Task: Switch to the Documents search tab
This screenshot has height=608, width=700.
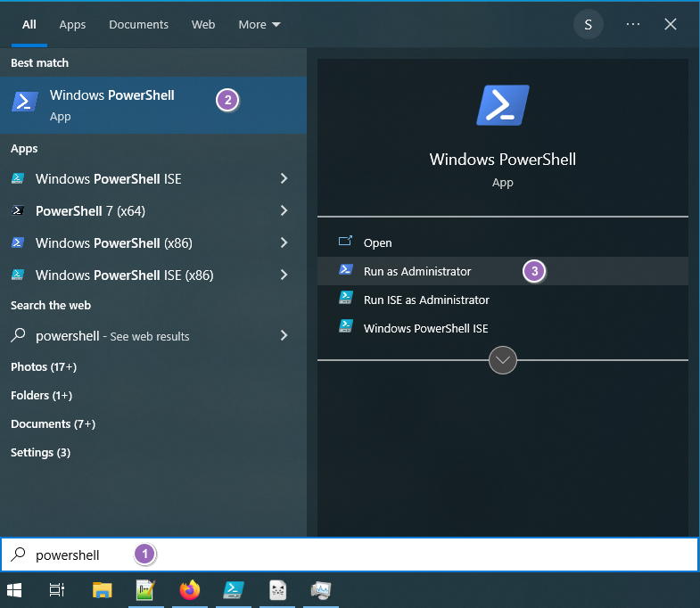Action: [138, 25]
